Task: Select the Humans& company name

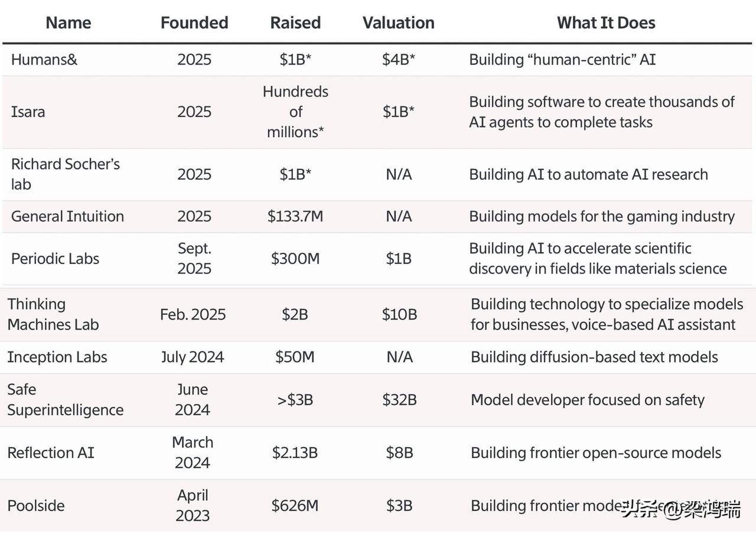Action: (44, 60)
